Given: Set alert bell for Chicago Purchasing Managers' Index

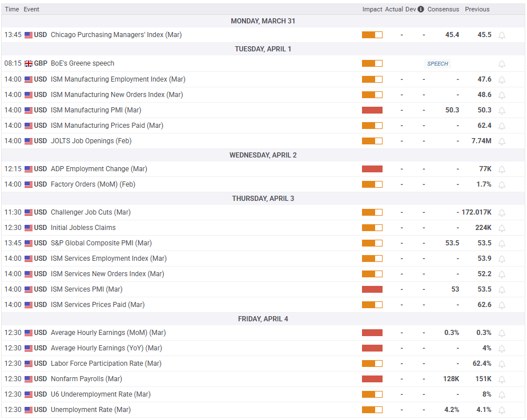Looking at the screenshot, I should [502, 35].
